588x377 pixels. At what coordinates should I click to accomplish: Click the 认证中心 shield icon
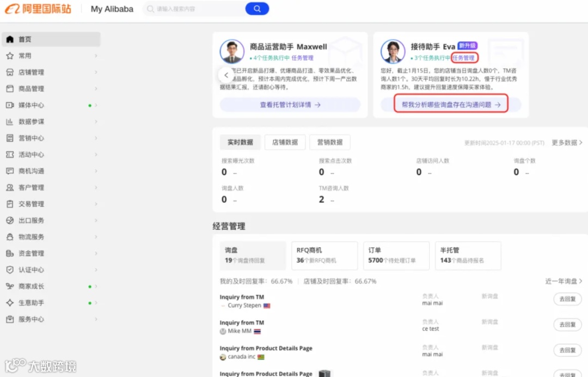point(10,270)
